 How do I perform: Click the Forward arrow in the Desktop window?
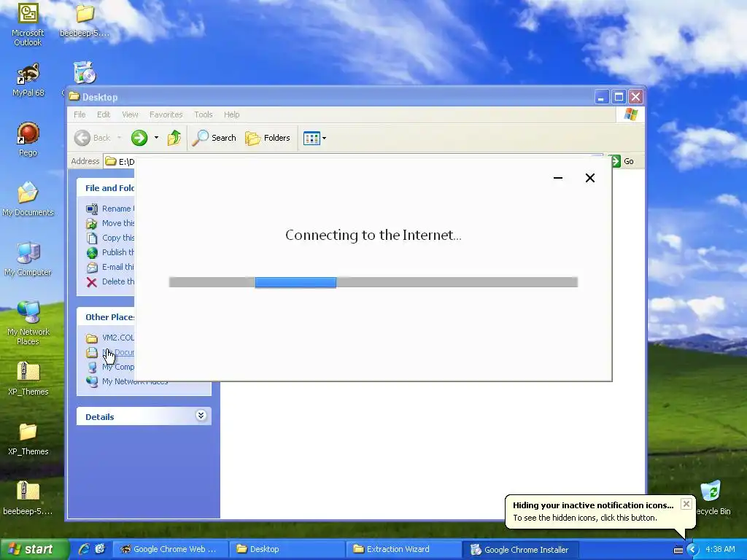point(139,138)
